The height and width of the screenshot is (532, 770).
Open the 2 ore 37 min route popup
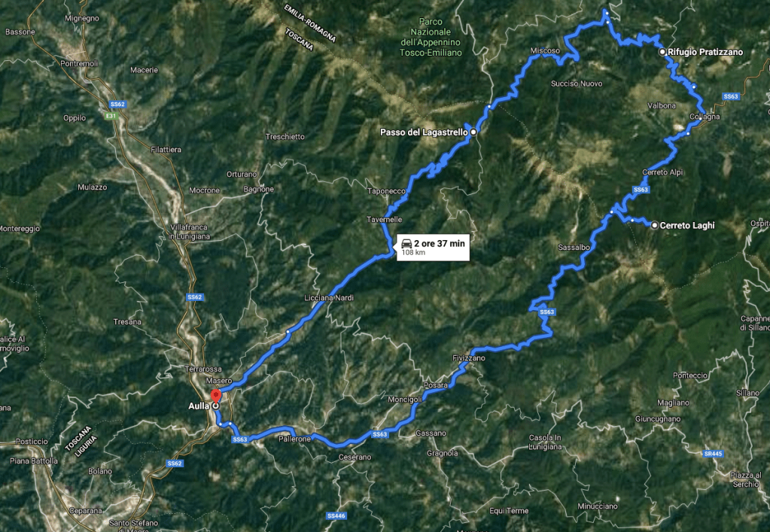(433, 247)
